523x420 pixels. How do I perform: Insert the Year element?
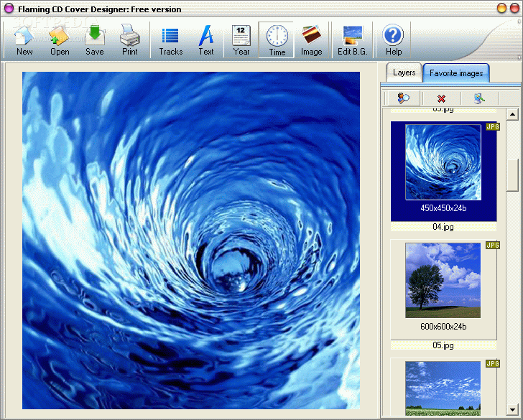point(241,40)
